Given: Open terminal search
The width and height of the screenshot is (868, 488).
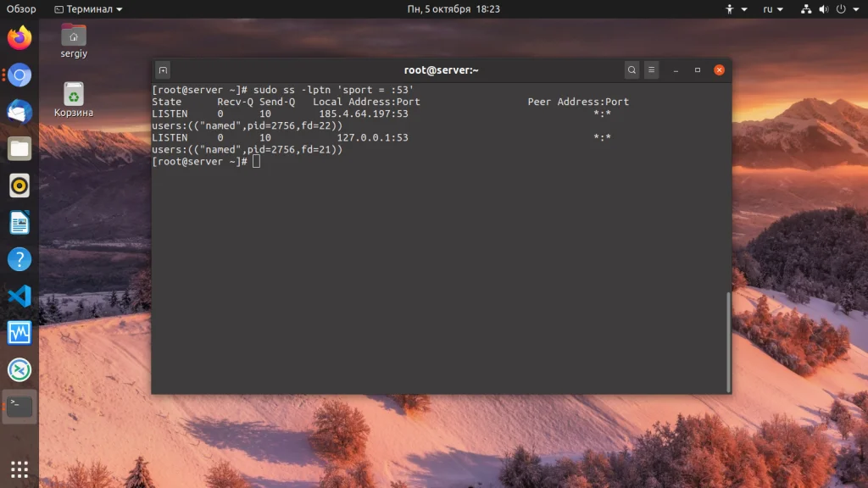Looking at the screenshot, I should 632,70.
